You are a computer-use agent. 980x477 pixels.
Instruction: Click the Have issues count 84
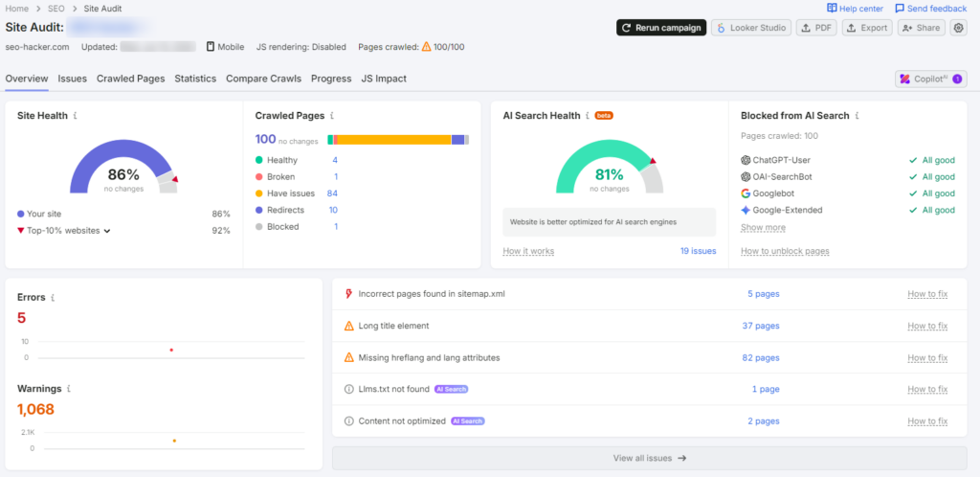(332, 193)
